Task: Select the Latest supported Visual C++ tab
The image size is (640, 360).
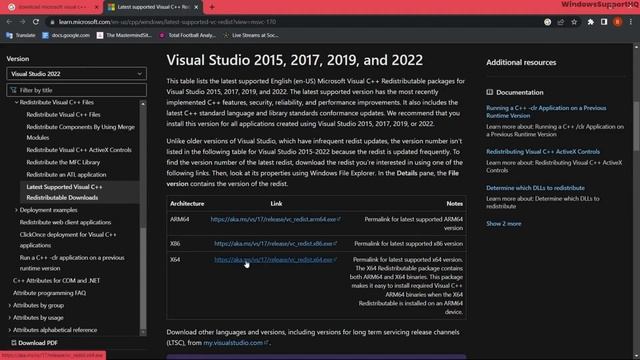Action: coord(153,7)
